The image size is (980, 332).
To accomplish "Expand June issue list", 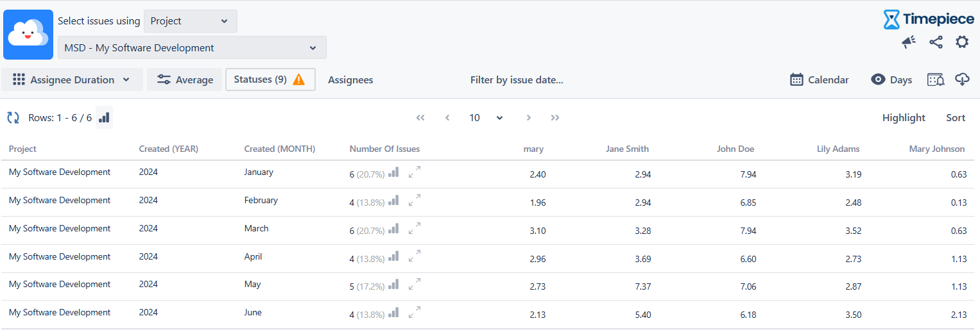I will [415, 312].
